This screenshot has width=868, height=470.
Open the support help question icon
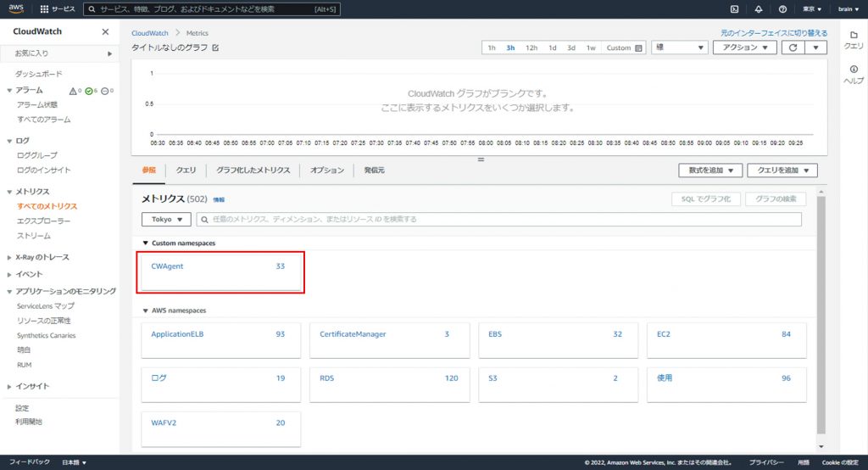click(x=782, y=9)
